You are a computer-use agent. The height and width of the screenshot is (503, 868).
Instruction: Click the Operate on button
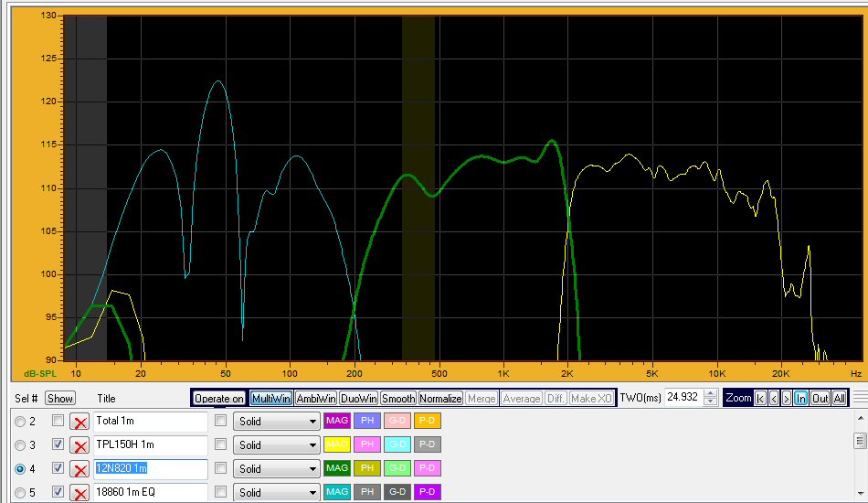[x=219, y=399]
